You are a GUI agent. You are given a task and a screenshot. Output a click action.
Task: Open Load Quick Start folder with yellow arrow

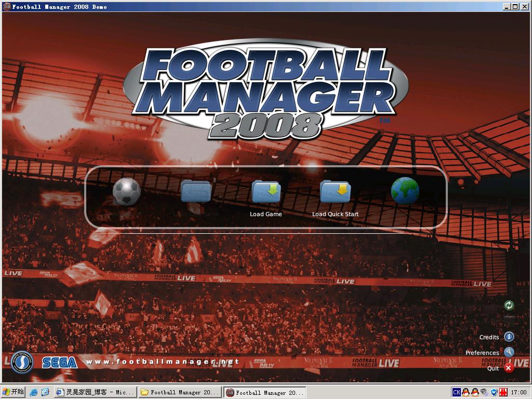coord(335,191)
